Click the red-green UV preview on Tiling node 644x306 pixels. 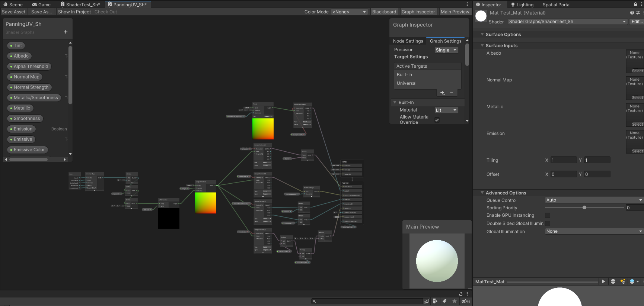pos(205,203)
